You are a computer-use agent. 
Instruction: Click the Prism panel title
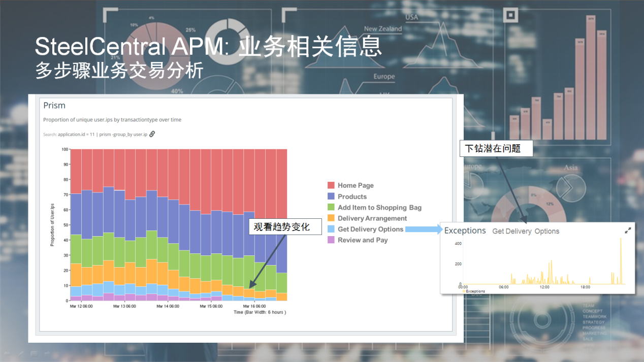pyautogui.click(x=54, y=106)
